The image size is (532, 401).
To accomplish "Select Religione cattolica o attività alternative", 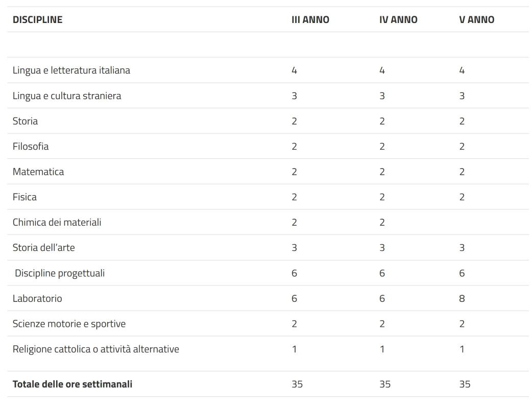I will 96,349.
